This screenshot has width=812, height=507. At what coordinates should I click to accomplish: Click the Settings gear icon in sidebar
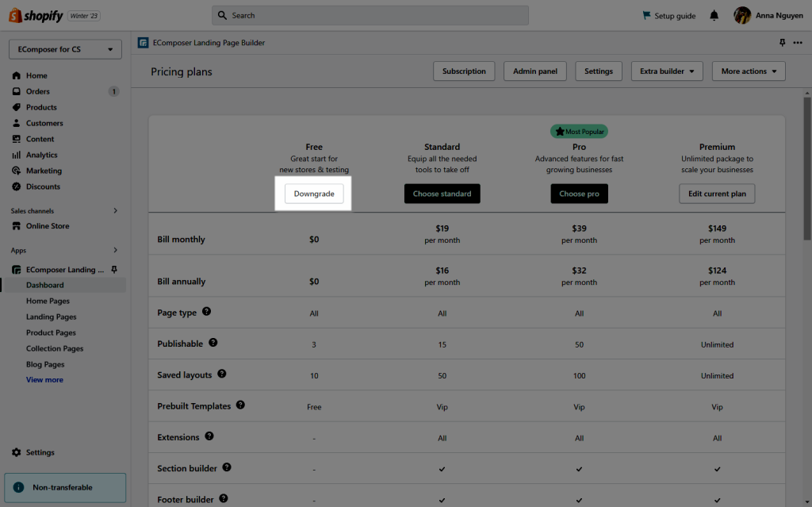pyautogui.click(x=17, y=452)
